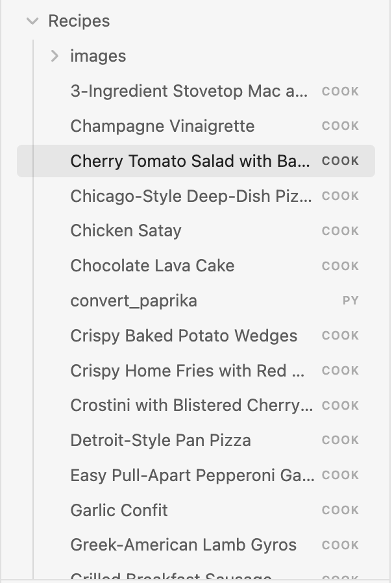Screen dimensions: 392x583
Task: Click the chevron next to Recipes
Action: tap(31, 20)
